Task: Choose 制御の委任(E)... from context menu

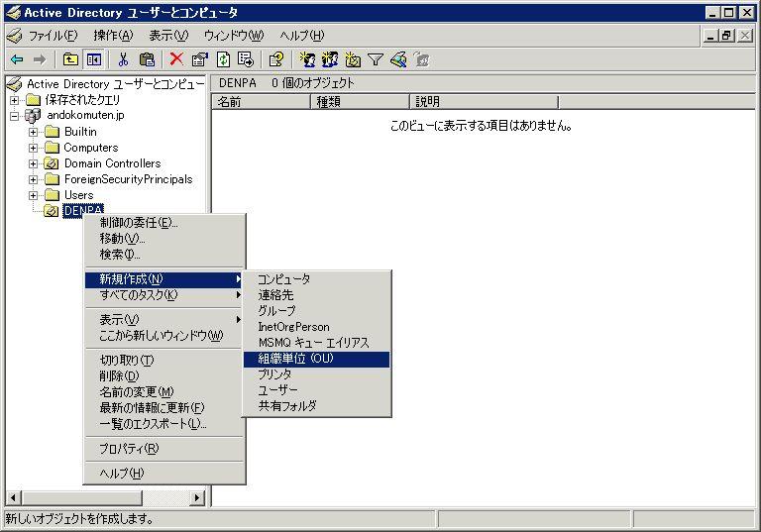Action: pos(164,223)
